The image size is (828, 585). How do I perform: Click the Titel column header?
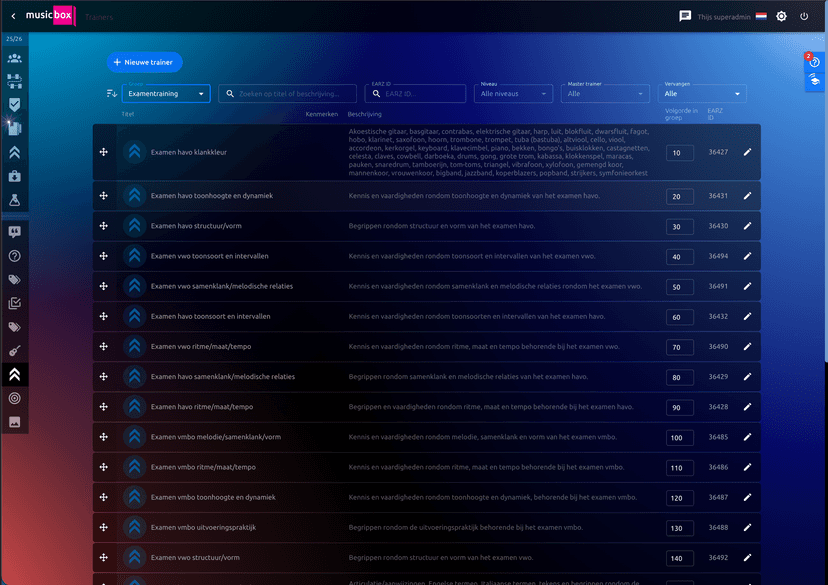(128, 114)
